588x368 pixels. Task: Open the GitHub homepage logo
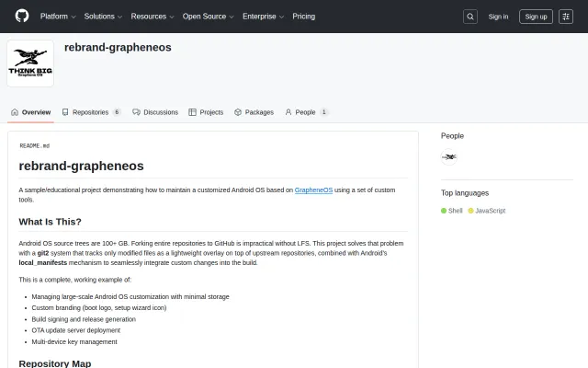point(22,17)
